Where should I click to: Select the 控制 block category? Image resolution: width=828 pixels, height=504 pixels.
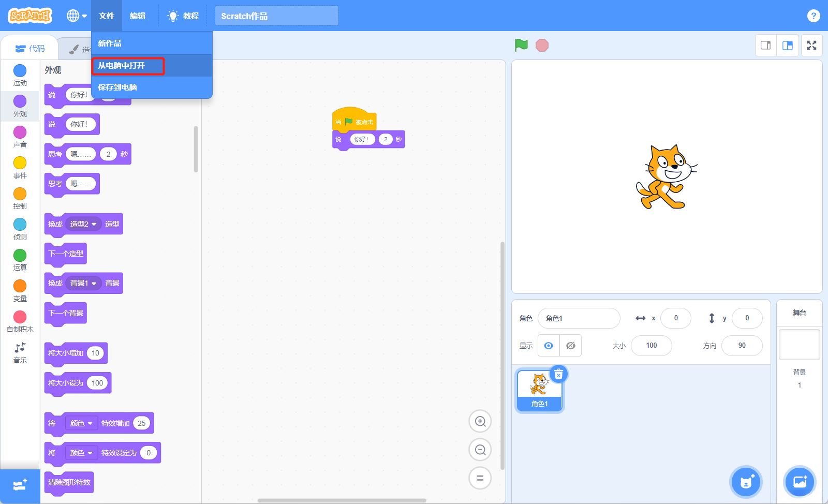click(20, 199)
